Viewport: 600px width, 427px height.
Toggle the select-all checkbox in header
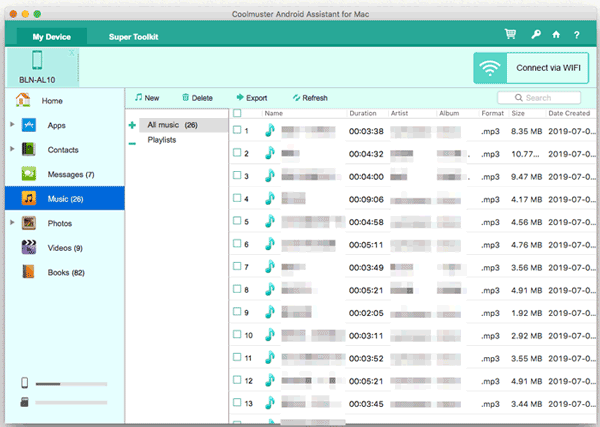click(237, 113)
